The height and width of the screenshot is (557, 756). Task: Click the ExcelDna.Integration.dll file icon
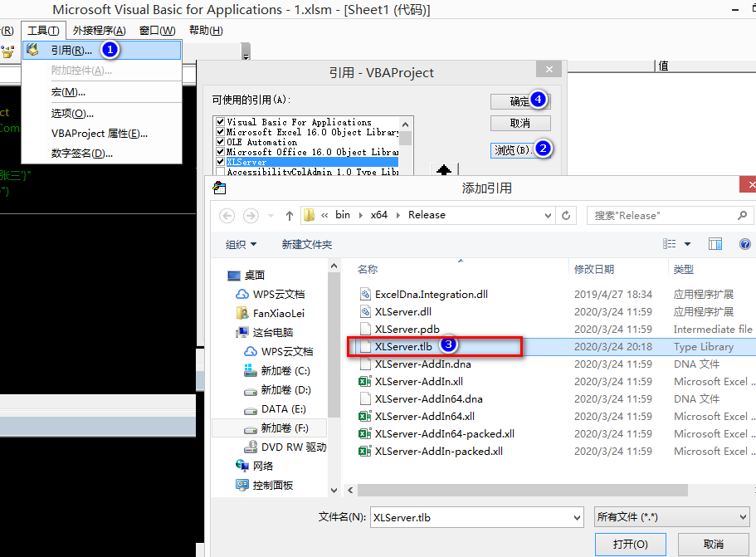click(365, 294)
